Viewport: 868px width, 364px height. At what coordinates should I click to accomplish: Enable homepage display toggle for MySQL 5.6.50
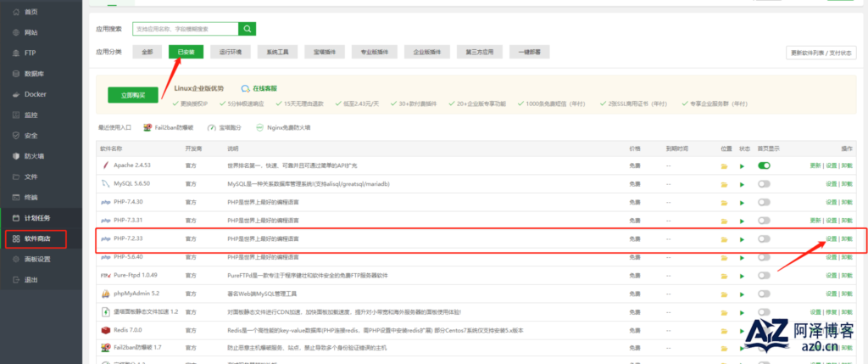764,183
